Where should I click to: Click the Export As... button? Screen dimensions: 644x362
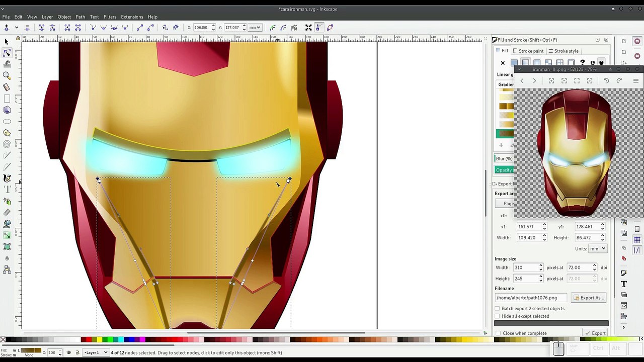click(x=588, y=298)
